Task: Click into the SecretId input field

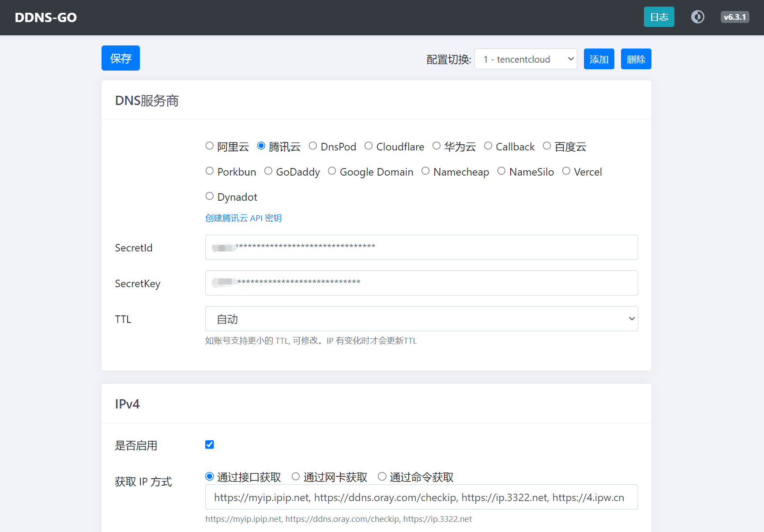Action: pyautogui.click(x=421, y=247)
